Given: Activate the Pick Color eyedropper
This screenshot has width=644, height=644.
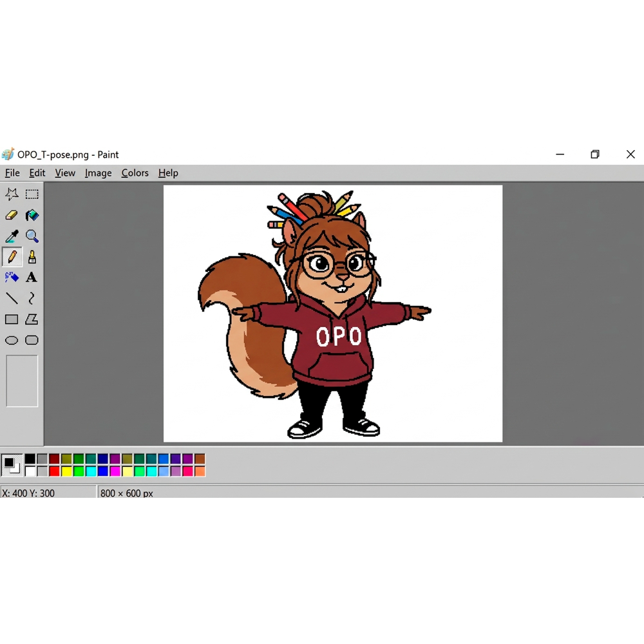Looking at the screenshot, I should pyautogui.click(x=12, y=236).
